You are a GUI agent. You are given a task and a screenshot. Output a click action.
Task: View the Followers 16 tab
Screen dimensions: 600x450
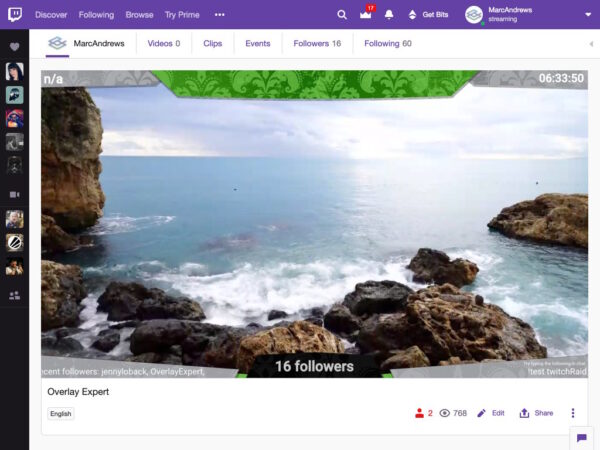tap(317, 44)
